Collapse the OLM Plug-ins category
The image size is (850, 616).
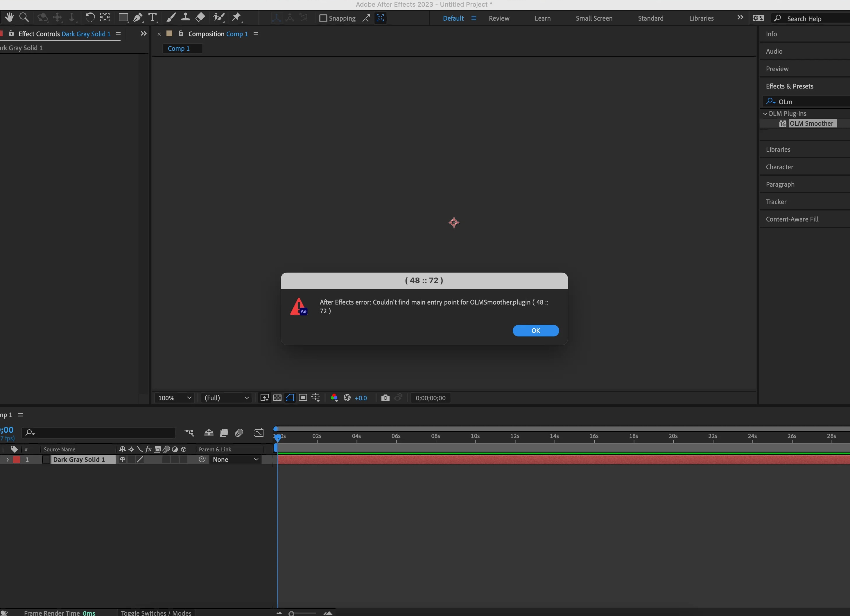765,114
